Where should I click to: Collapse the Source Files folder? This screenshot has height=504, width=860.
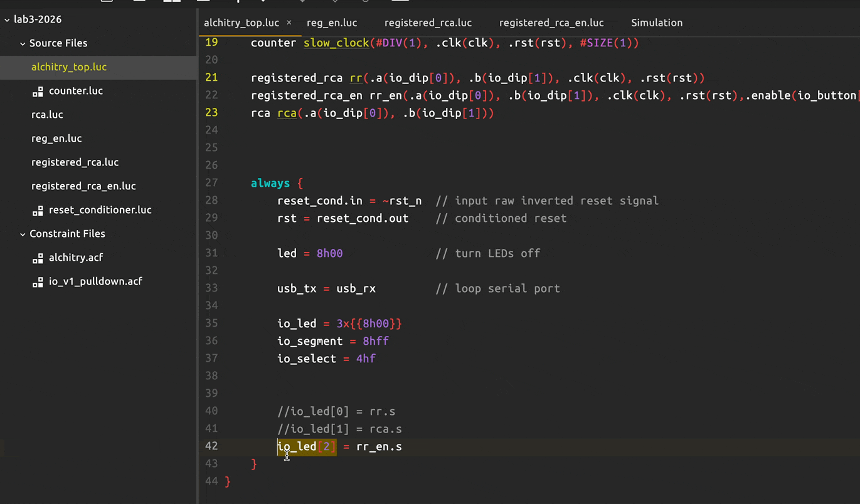pyautogui.click(x=23, y=43)
